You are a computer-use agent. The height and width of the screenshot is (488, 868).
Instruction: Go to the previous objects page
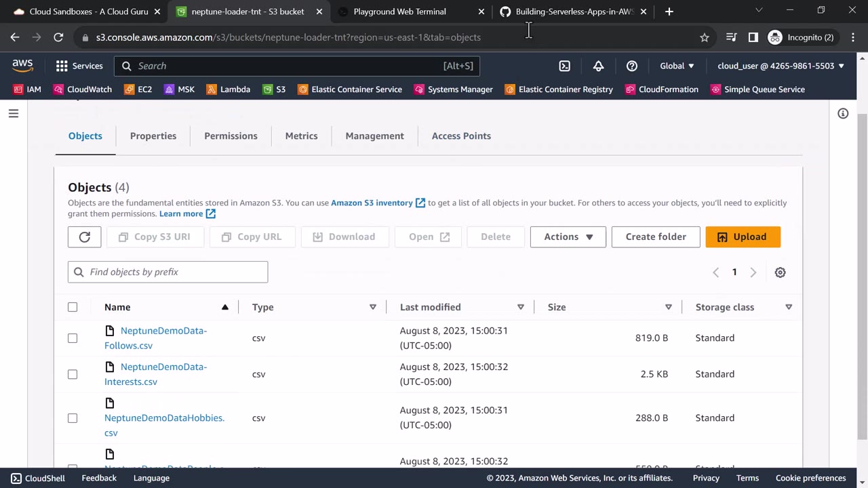(x=715, y=272)
